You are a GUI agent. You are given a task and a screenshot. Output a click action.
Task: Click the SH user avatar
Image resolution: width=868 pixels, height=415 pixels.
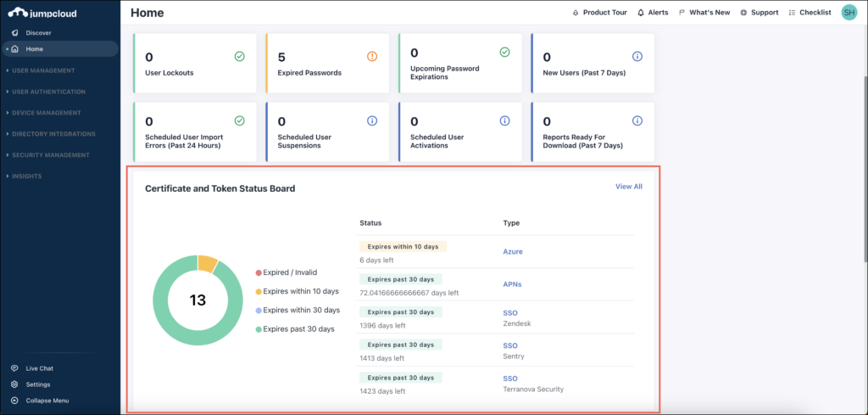point(849,13)
